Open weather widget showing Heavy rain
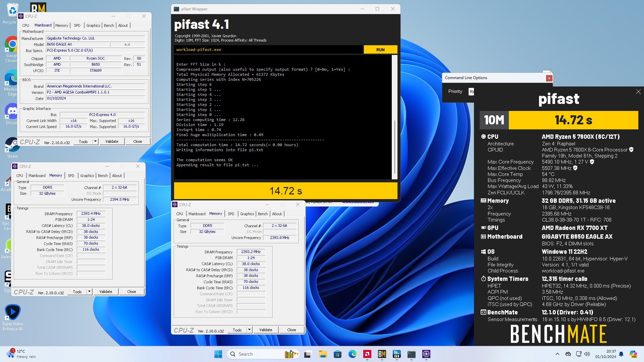Viewport: 644px width, 362px height. tap(21, 354)
